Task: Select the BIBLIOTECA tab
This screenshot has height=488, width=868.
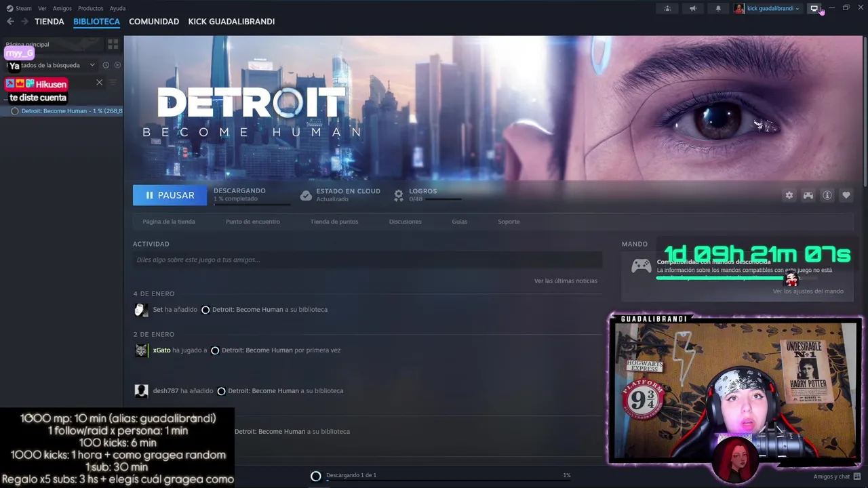Action: (x=96, y=22)
